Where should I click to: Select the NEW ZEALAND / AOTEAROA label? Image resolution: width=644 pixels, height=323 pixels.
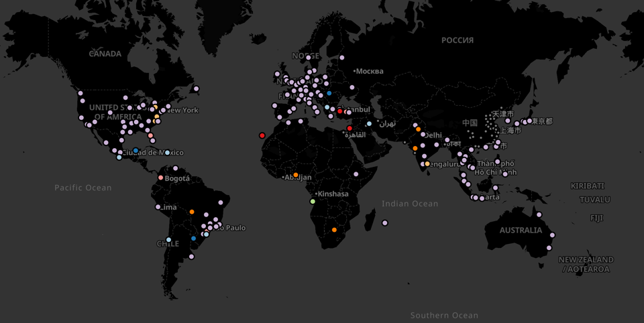(x=586, y=264)
